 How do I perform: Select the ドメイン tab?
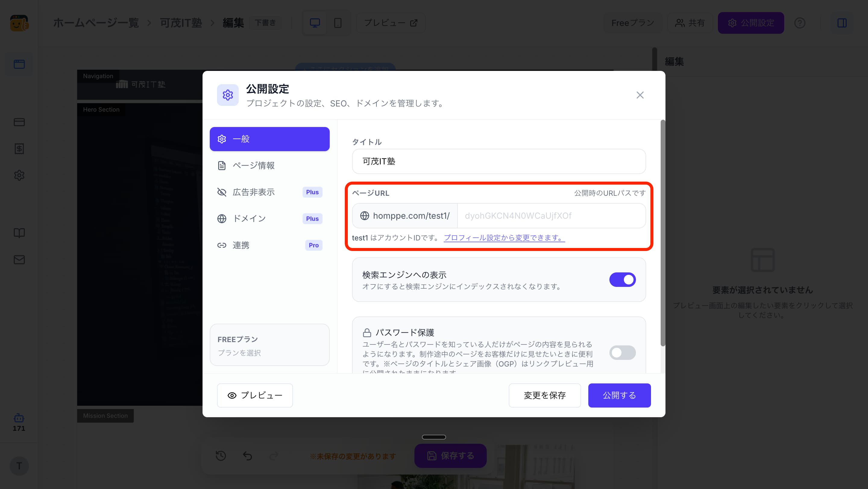coord(269,218)
